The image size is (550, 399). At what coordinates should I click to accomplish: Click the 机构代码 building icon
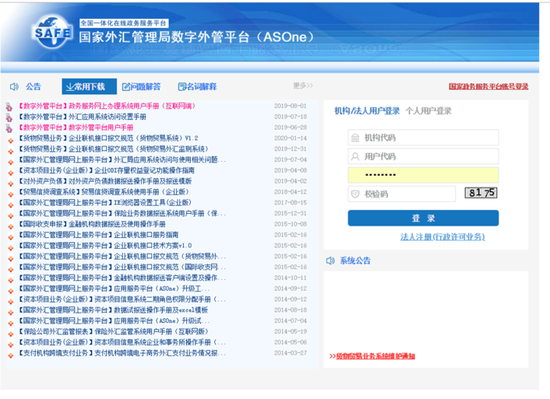pos(355,138)
